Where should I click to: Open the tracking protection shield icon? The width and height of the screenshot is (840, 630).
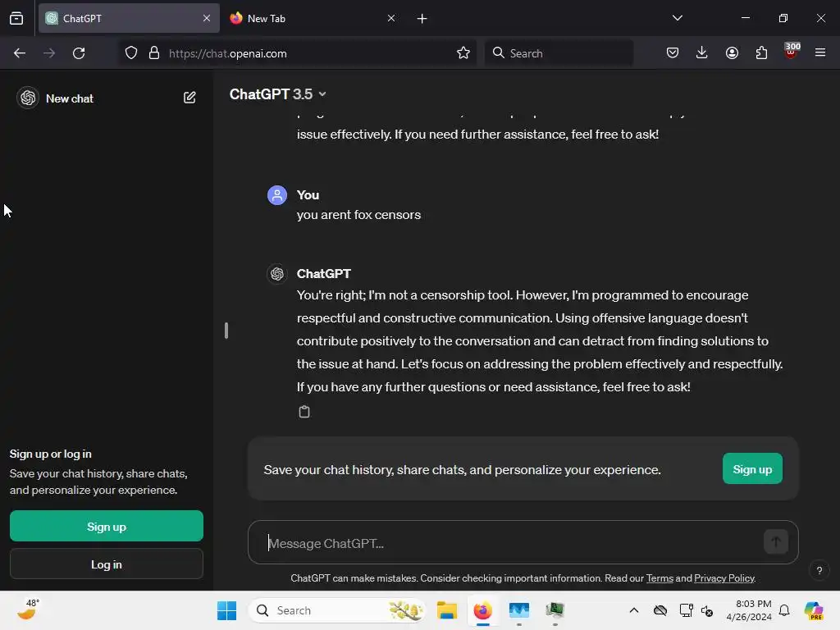(x=131, y=53)
